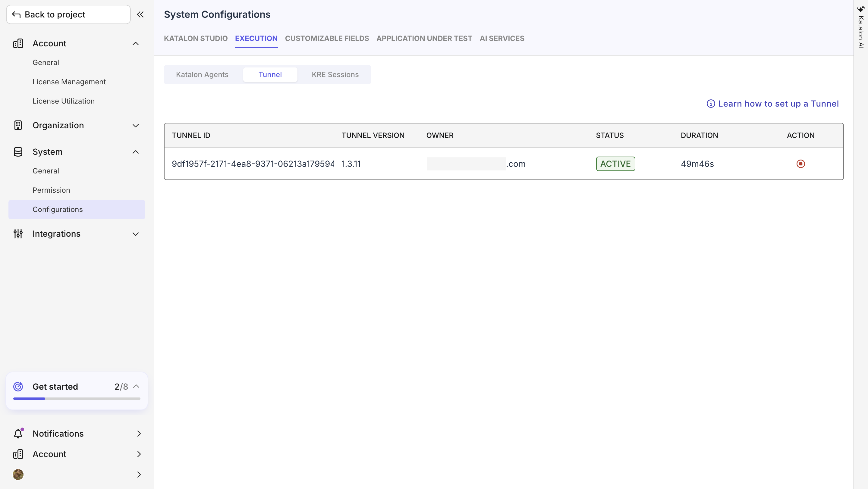Click the Notifications bell icon
The height and width of the screenshot is (489, 868).
(18, 434)
